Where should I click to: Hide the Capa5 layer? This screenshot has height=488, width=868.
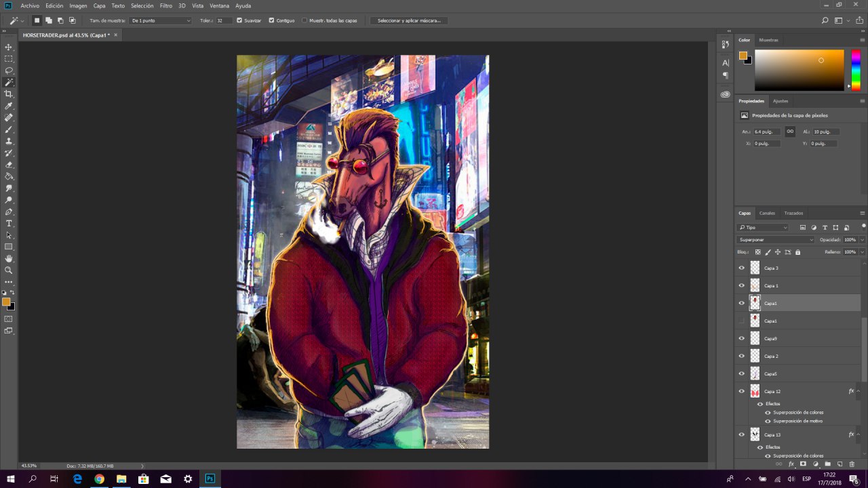click(741, 373)
